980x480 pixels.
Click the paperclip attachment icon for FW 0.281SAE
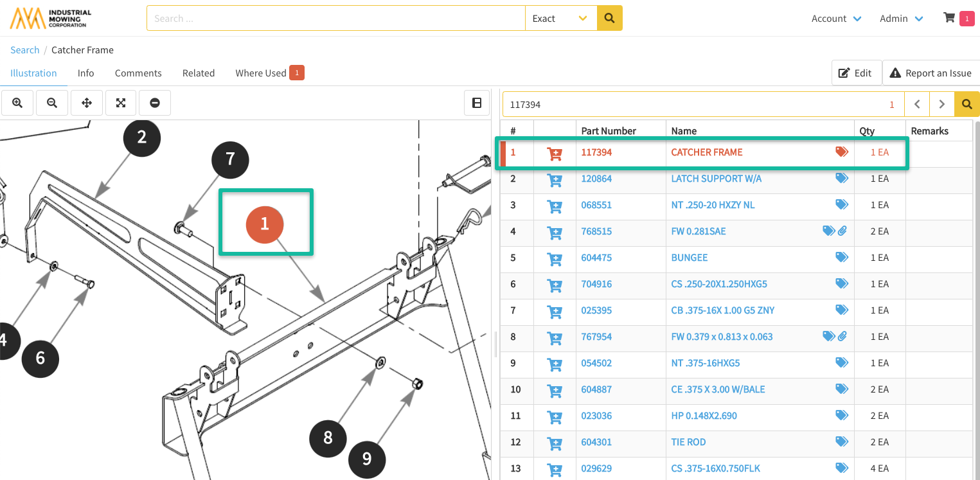(x=842, y=231)
